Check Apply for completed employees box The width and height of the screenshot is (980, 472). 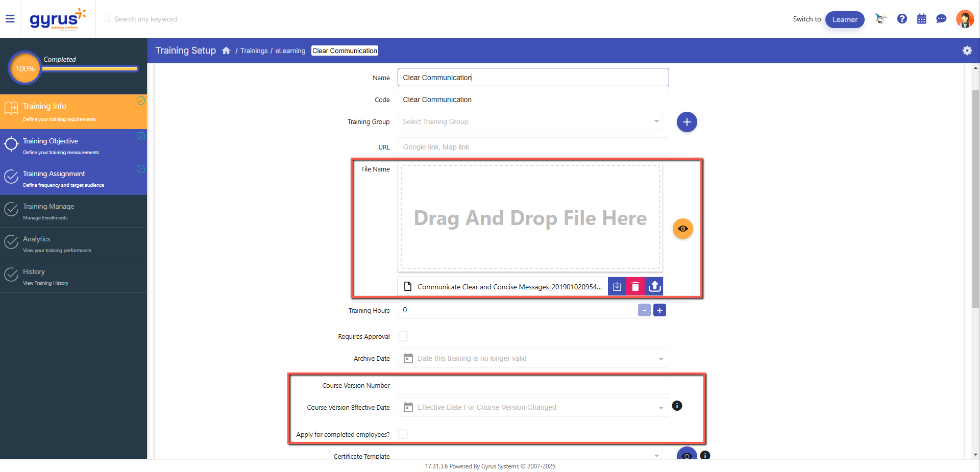pos(403,434)
